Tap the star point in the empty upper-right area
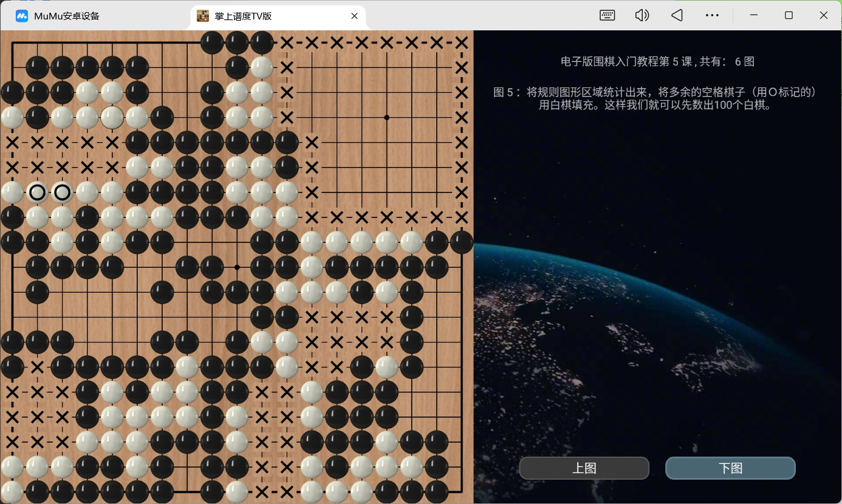 pyautogui.click(x=386, y=117)
